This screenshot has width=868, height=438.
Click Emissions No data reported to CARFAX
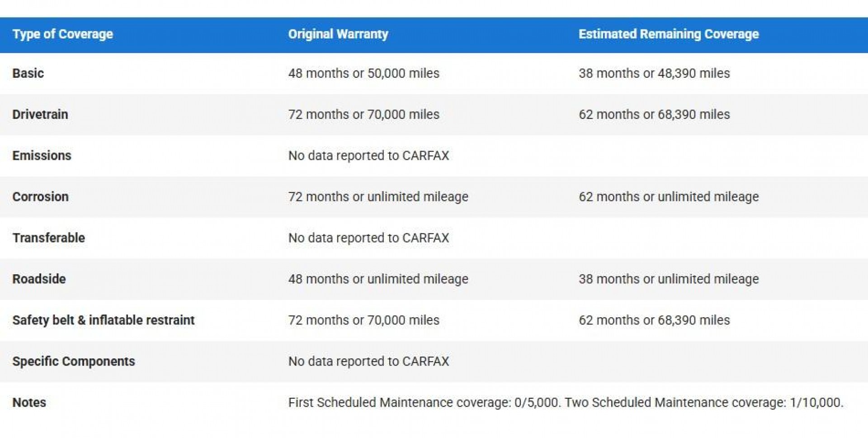tap(368, 156)
